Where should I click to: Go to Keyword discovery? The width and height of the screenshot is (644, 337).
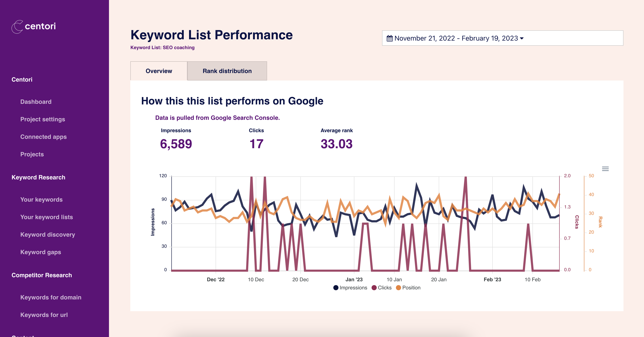coord(47,234)
